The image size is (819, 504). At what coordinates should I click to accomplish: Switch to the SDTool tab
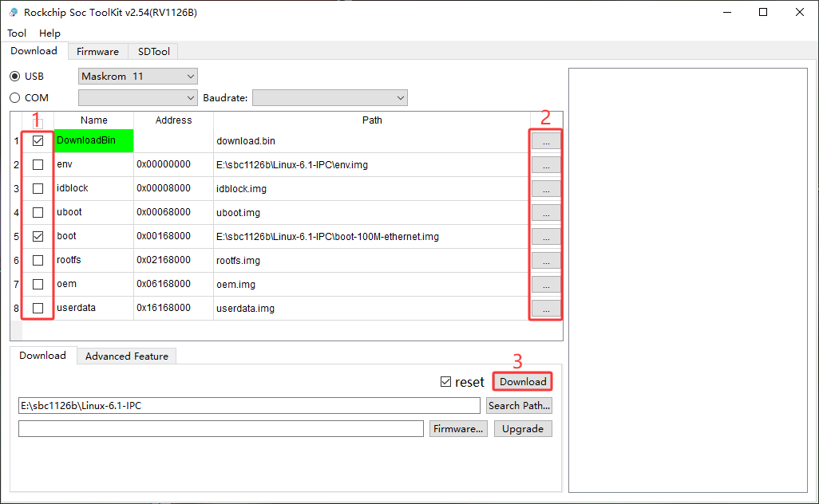(153, 51)
